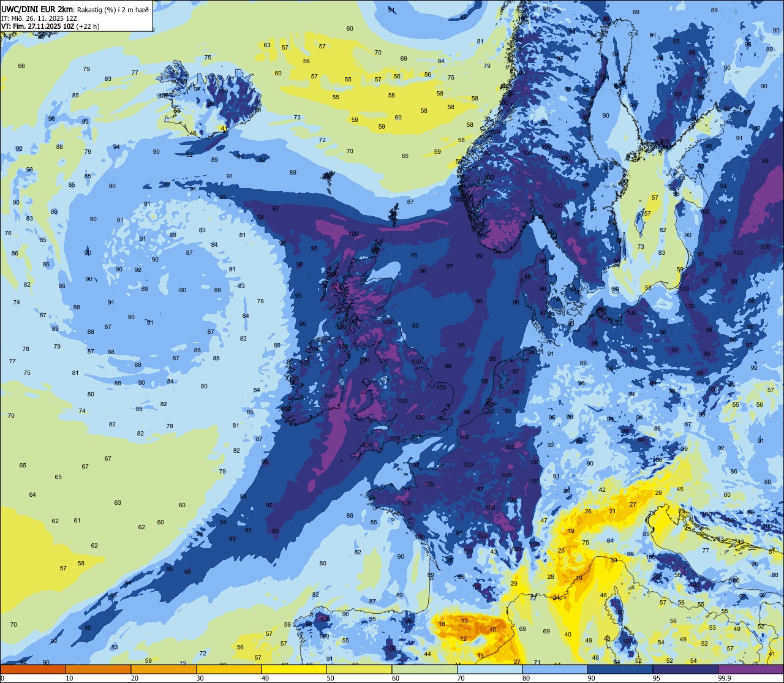Click the 20–30 legend color swatch

pos(164,669)
